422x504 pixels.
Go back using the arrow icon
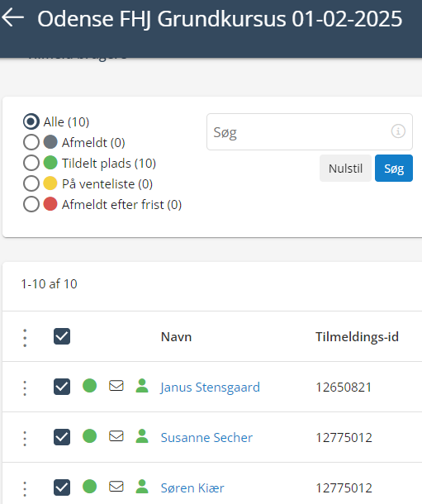tap(13, 17)
